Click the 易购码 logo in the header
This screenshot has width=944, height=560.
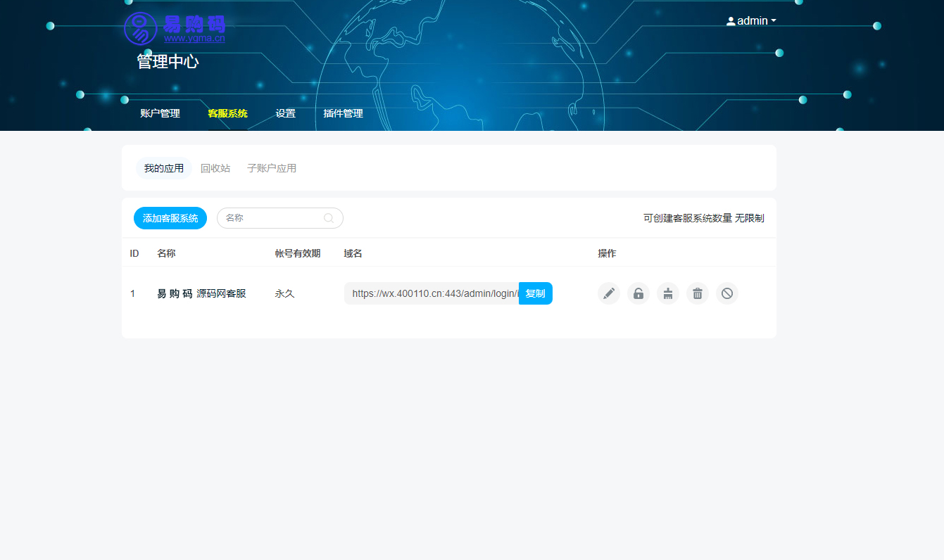pyautogui.click(x=175, y=28)
